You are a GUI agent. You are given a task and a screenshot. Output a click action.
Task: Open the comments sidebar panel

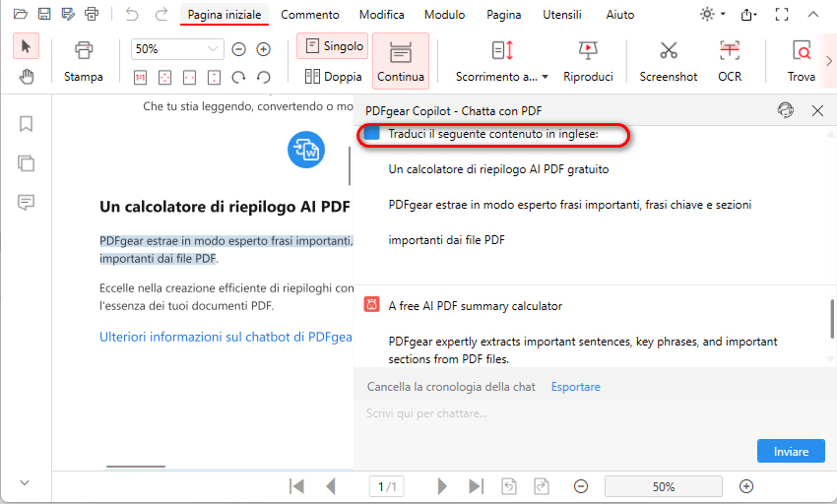click(x=26, y=203)
